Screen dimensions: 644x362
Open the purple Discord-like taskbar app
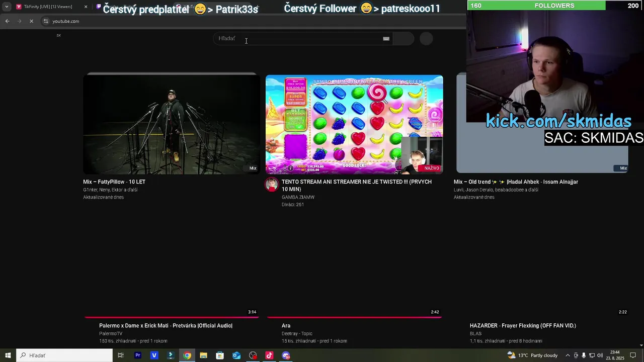pos(286,355)
